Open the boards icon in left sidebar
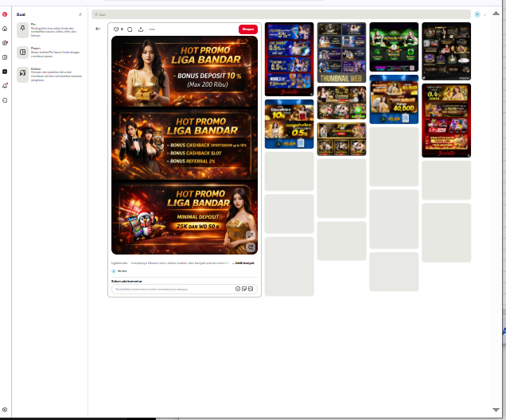Image resolution: width=506 pixels, height=420 pixels. pyautogui.click(x=5, y=57)
